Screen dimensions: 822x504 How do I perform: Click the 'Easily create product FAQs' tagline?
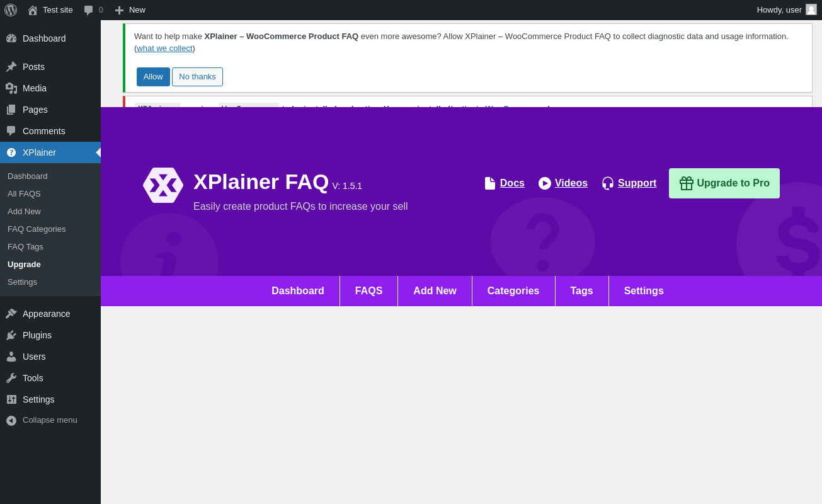pos(300,207)
